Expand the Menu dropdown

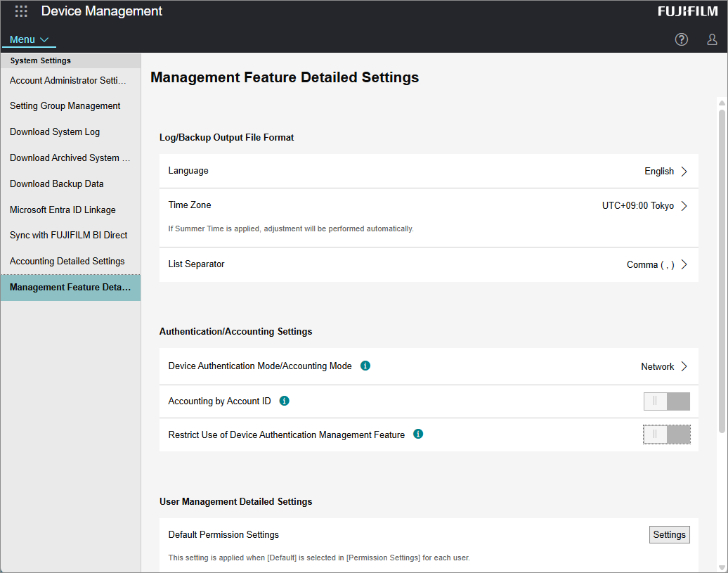(x=29, y=39)
